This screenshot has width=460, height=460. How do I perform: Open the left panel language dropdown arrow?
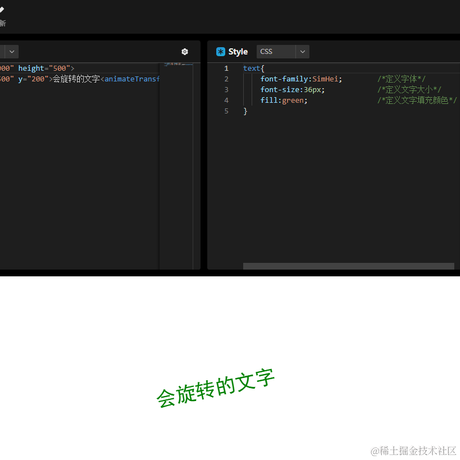click(x=12, y=52)
